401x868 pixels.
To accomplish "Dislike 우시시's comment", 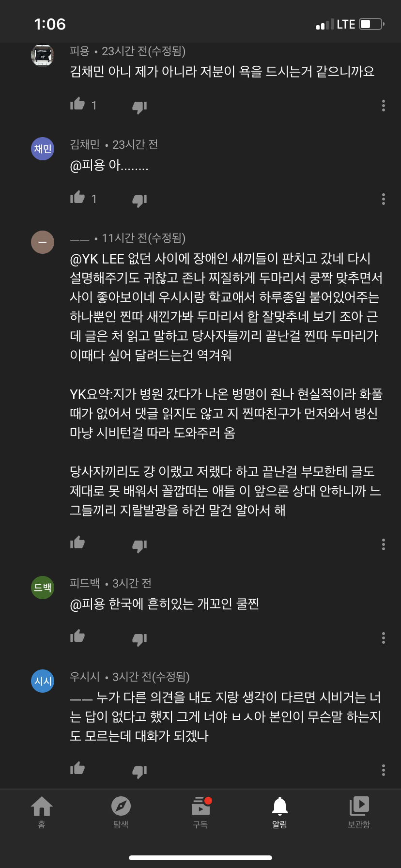I will tap(139, 772).
